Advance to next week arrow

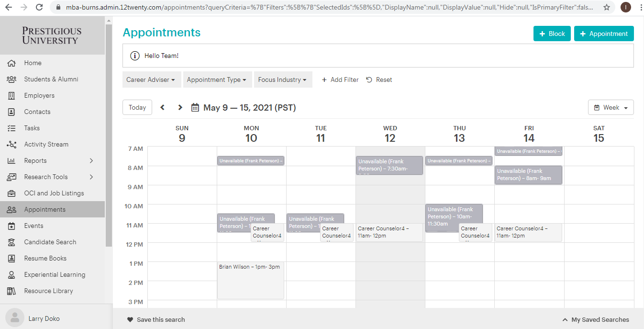(x=180, y=108)
